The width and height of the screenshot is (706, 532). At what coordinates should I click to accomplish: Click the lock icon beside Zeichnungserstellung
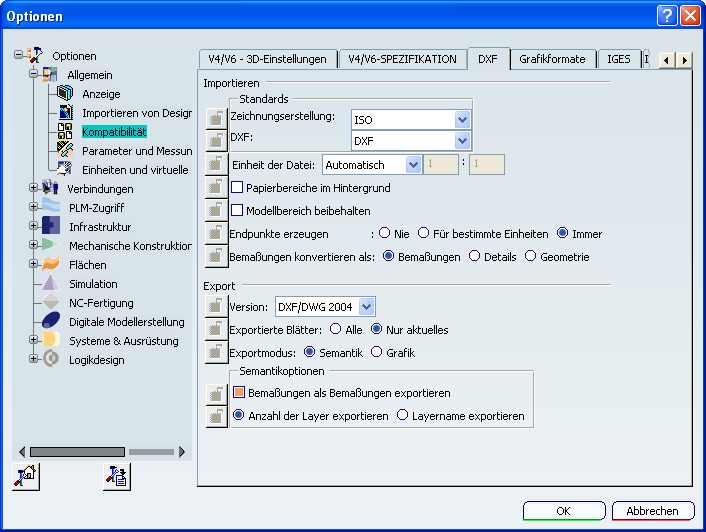click(215, 118)
